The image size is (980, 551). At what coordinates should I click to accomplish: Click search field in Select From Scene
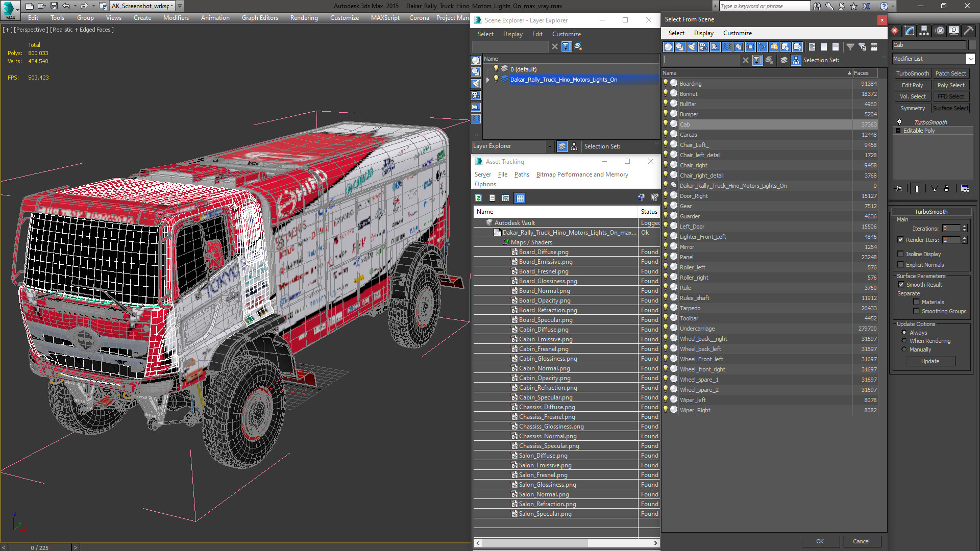[x=701, y=60]
